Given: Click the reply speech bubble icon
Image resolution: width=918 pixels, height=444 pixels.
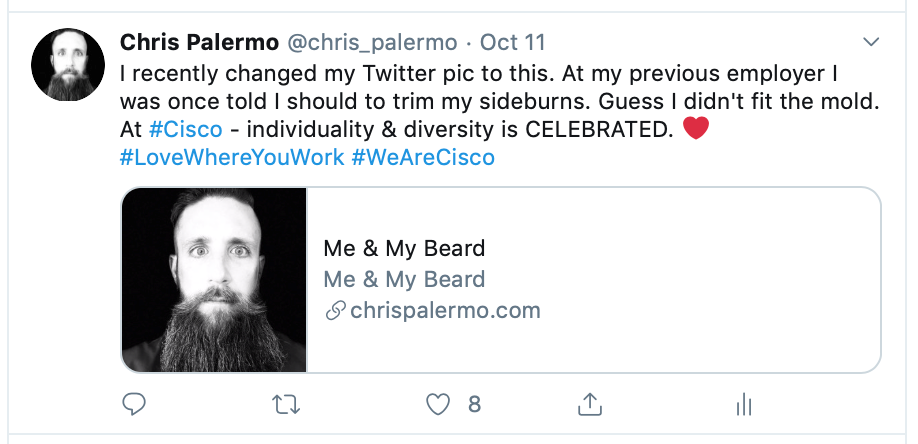Looking at the screenshot, I should click(x=134, y=404).
